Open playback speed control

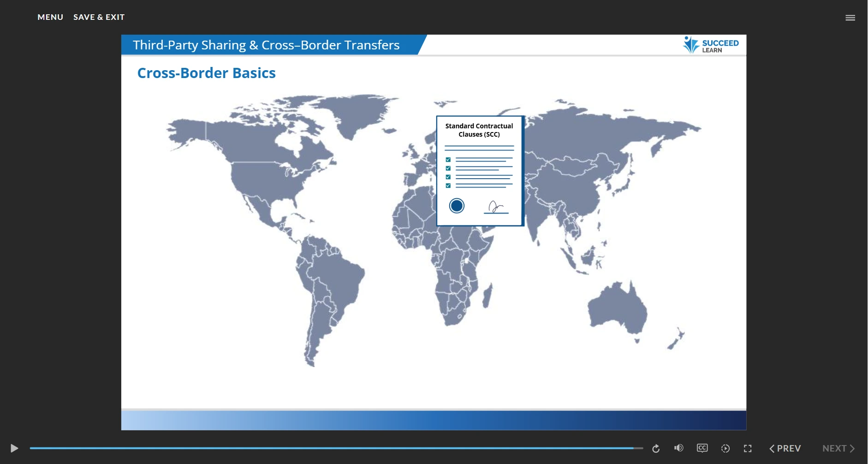(725, 448)
